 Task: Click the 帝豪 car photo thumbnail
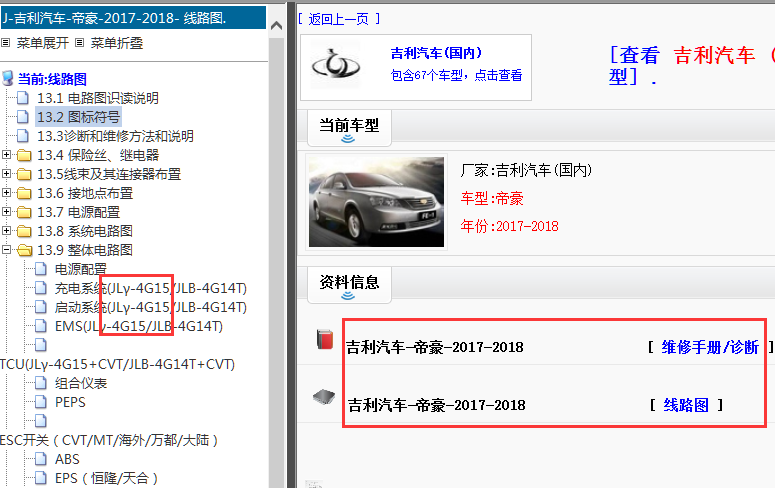pyautogui.click(x=376, y=202)
